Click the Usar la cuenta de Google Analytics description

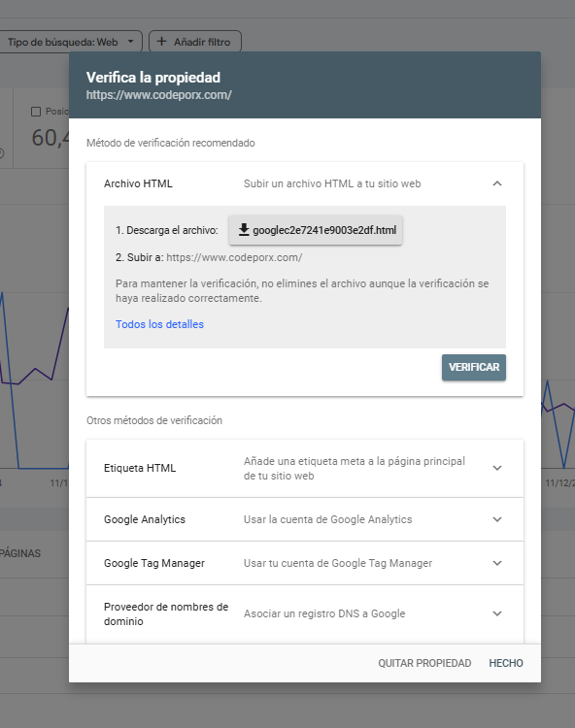328,519
